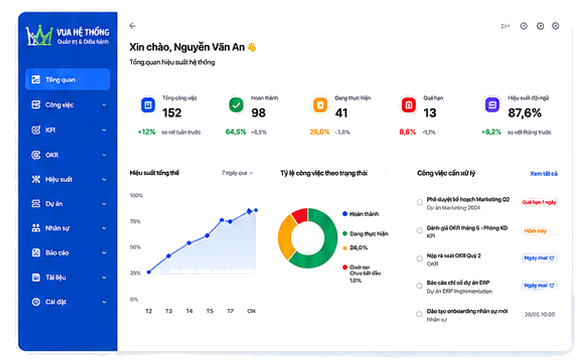Open the Tổng quan menu item
Screen dimensions: 585x360
click(68, 79)
